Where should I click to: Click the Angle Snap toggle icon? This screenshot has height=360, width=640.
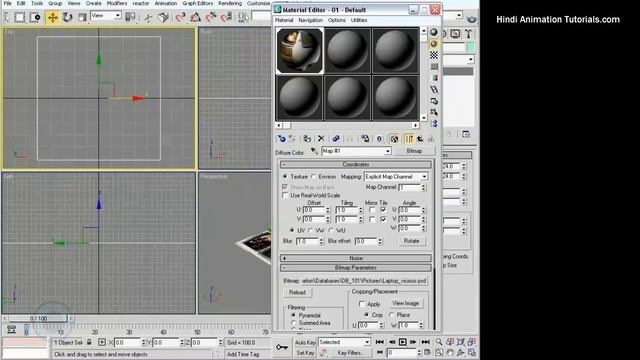click(196, 17)
